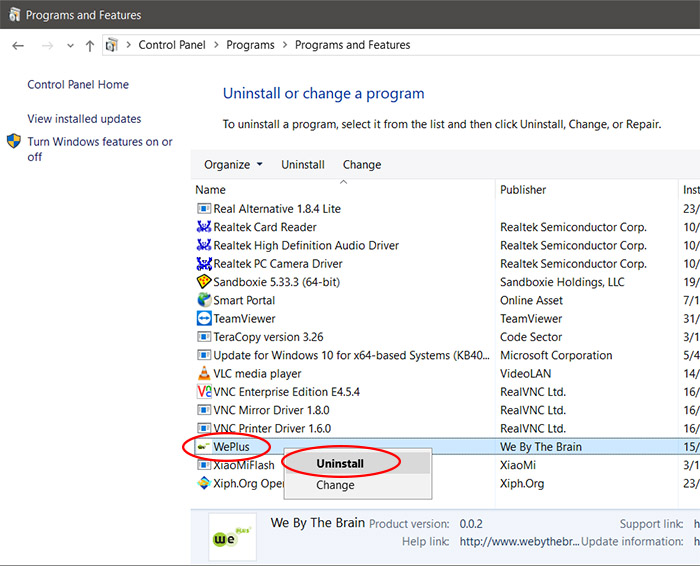Select the XiaoMiFlash list entry
700x566 pixels.
pyautogui.click(x=244, y=465)
